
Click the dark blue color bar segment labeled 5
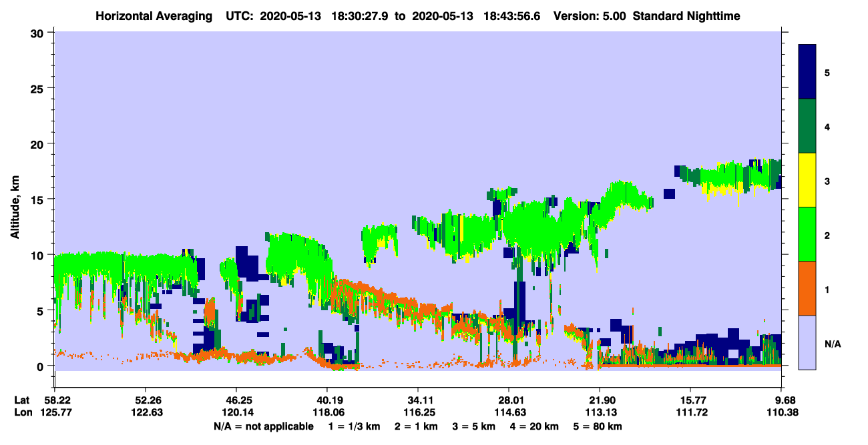pyautogui.click(x=807, y=72)
